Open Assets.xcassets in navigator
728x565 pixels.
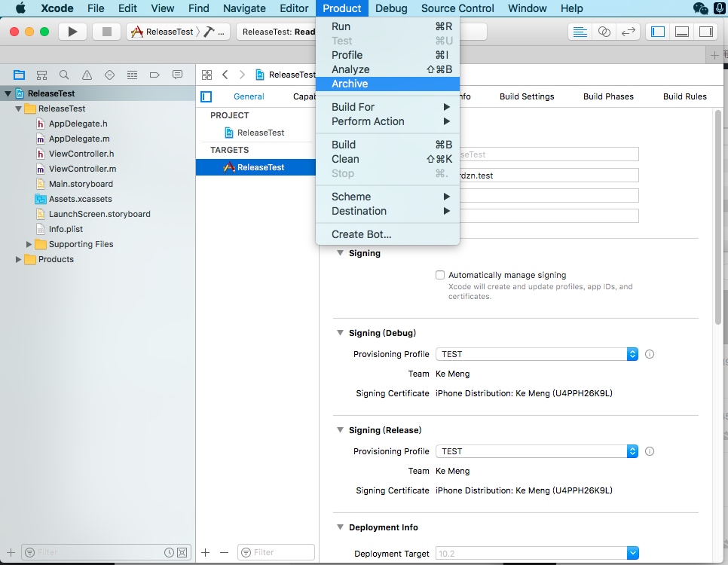[81, 199]
